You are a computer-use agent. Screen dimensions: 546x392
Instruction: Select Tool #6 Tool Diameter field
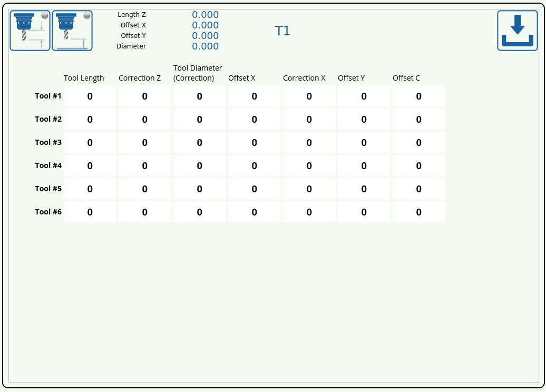pyautogui.click(x=200, y=212)
